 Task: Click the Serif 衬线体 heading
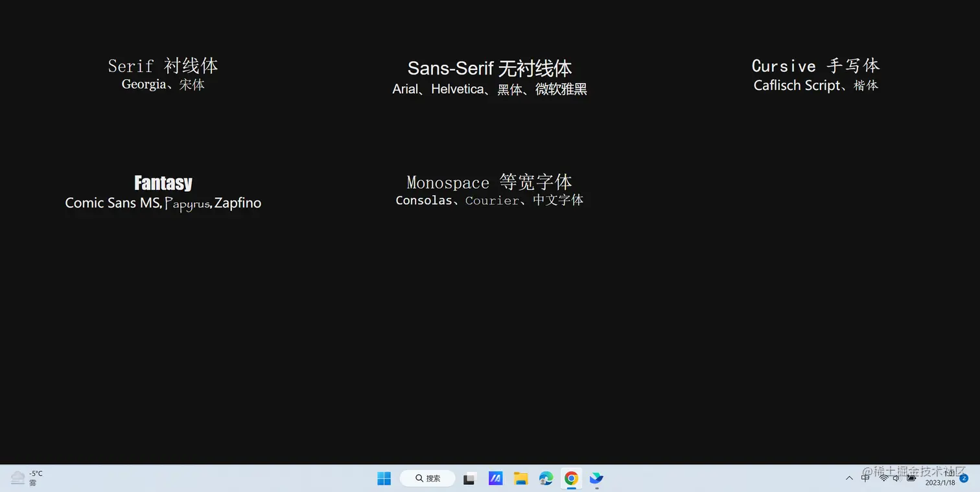(x=163, y=65)
